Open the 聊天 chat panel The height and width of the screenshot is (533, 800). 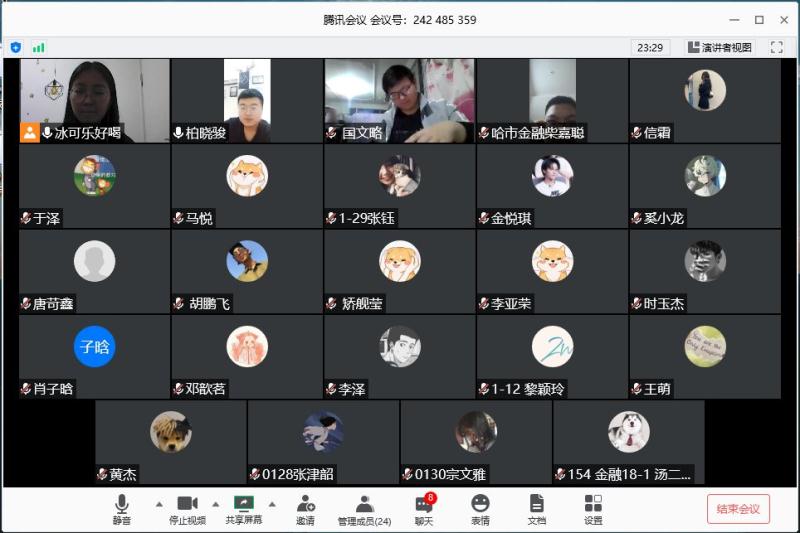424,508
